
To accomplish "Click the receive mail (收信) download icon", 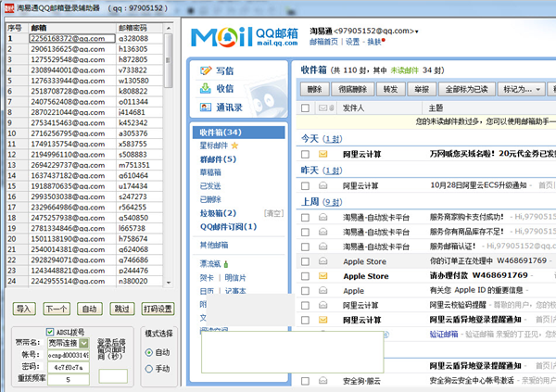I will [x=206, y=88].
